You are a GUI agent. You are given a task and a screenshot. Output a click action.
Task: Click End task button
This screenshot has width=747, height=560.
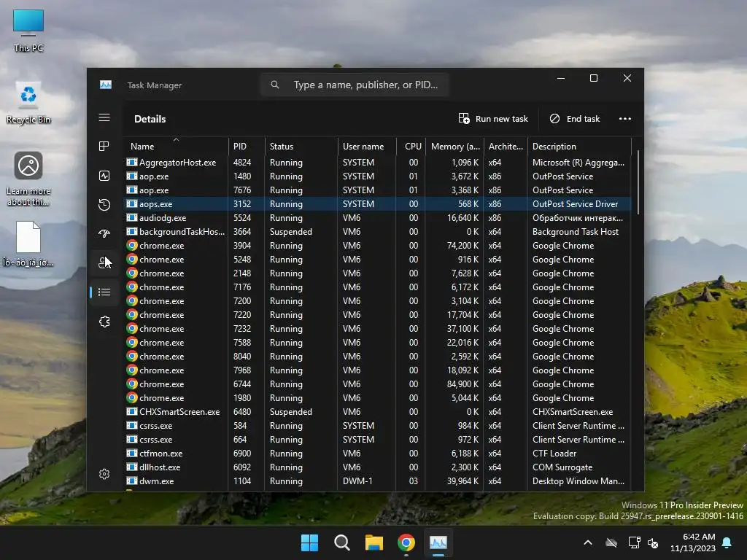[575, 119]
